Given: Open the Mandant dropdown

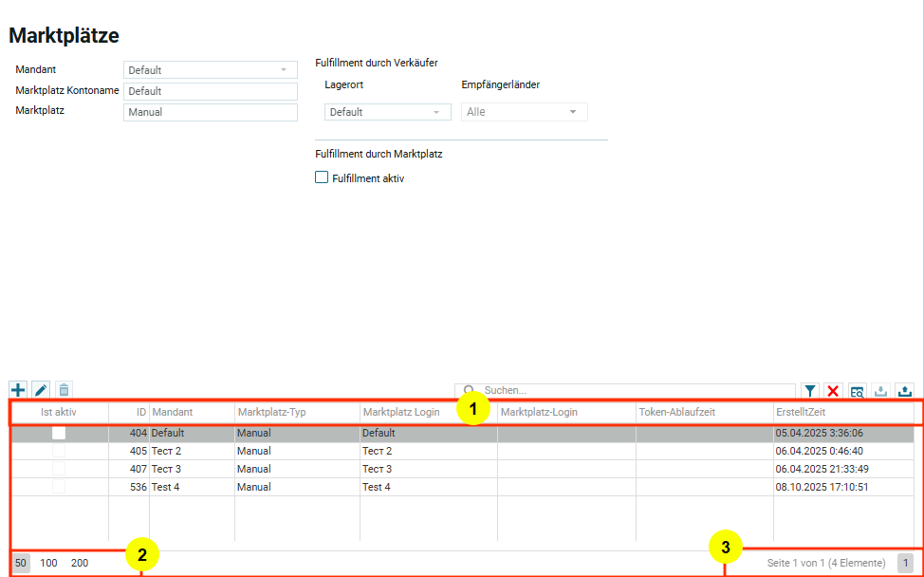Looking at the screenshot, I should (210, 70).
